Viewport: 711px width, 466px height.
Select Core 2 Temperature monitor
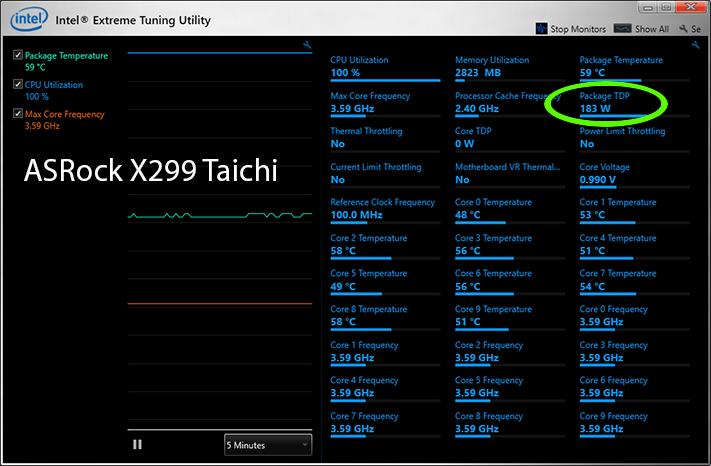point(385,246)
